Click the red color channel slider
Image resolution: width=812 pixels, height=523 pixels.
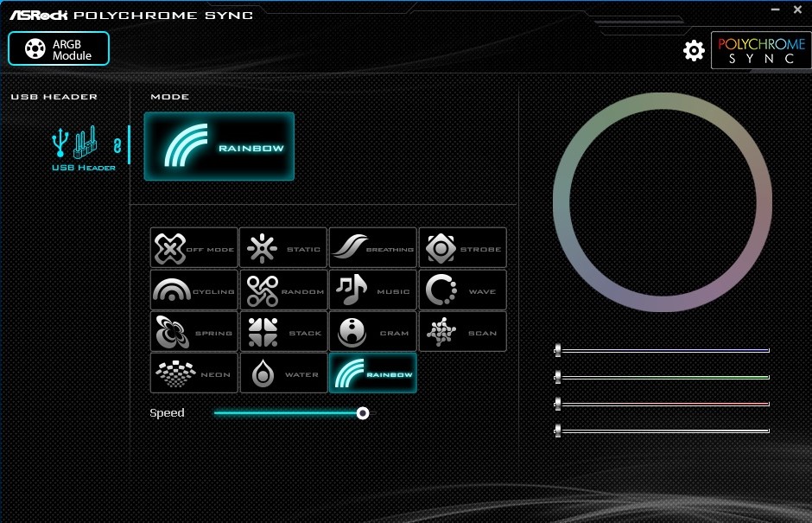[x=663, y=404]
